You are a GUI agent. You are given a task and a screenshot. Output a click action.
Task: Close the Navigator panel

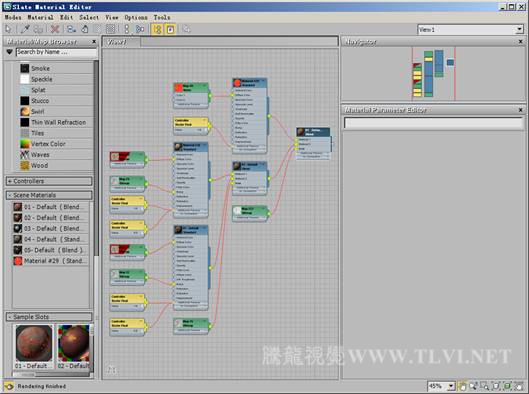point(521,41)
